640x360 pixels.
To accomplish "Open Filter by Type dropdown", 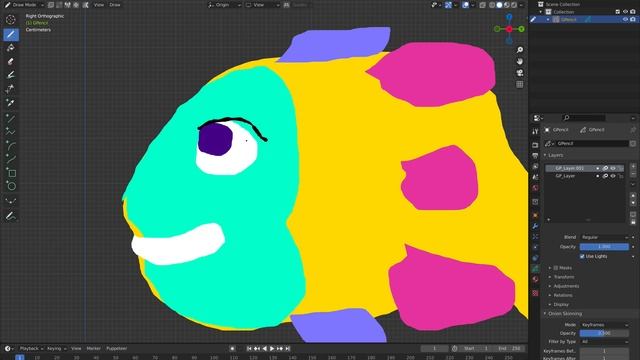I will point(604,341).
